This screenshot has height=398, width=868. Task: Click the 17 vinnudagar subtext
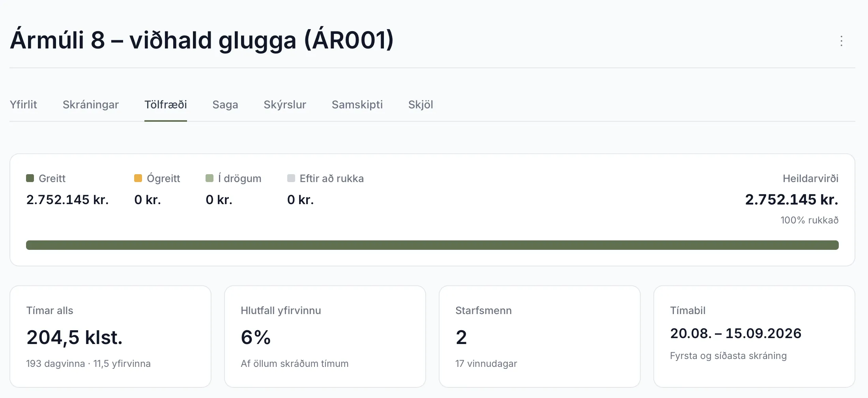point(486,363)
